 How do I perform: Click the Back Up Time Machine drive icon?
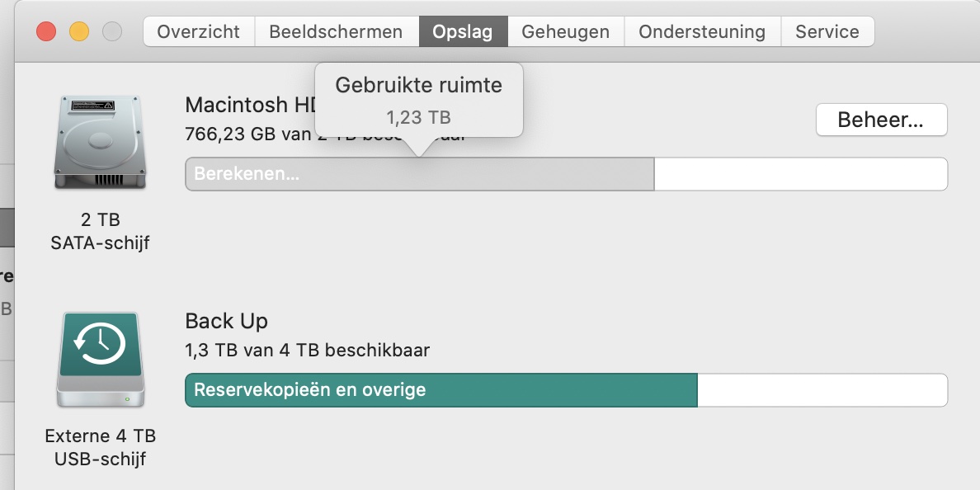[101, 360]
